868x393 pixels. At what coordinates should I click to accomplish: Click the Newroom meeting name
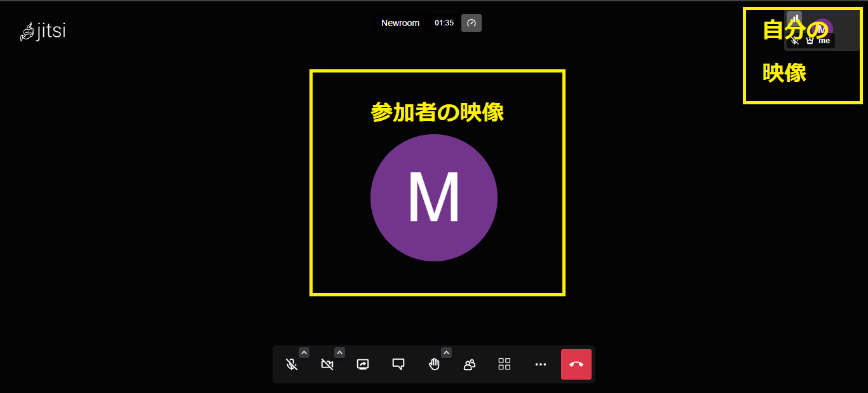tap(400, 23)
